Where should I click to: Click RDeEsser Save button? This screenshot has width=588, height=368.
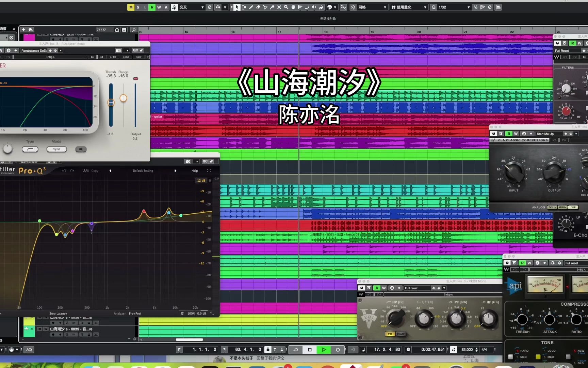[138, 57]
